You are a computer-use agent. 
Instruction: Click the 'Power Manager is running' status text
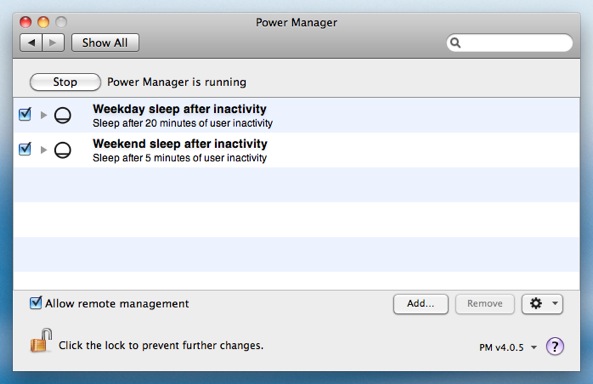pos(177,82)
